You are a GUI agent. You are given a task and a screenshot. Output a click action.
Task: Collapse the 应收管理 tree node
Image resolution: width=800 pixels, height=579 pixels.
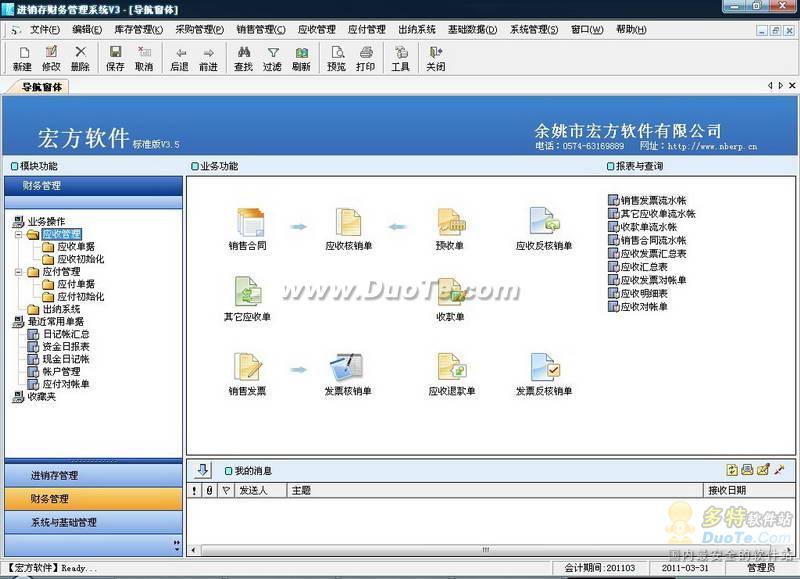tap(19, 235)
